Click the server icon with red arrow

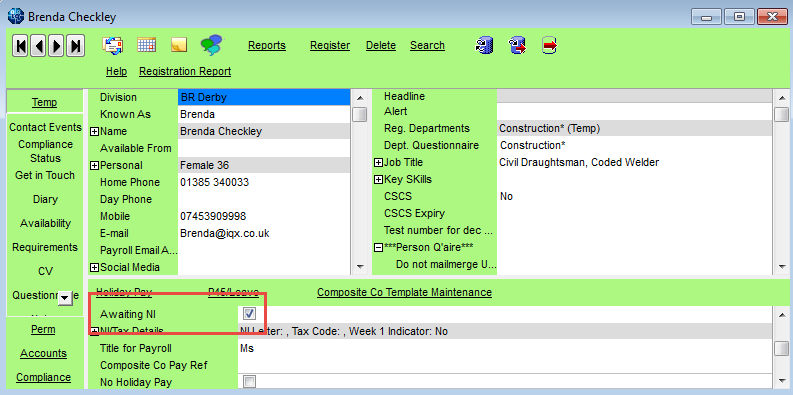[x=517, y=46]
